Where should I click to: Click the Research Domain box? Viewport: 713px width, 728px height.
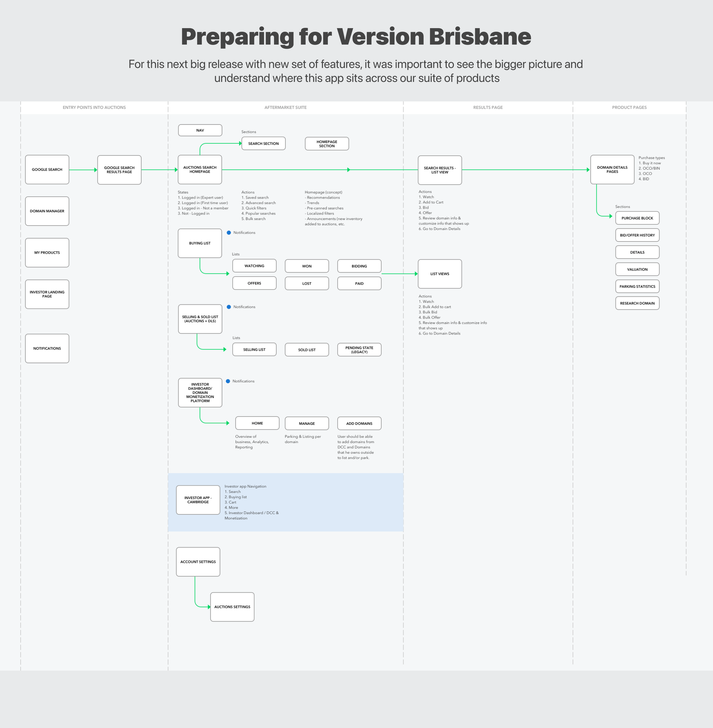637,303
